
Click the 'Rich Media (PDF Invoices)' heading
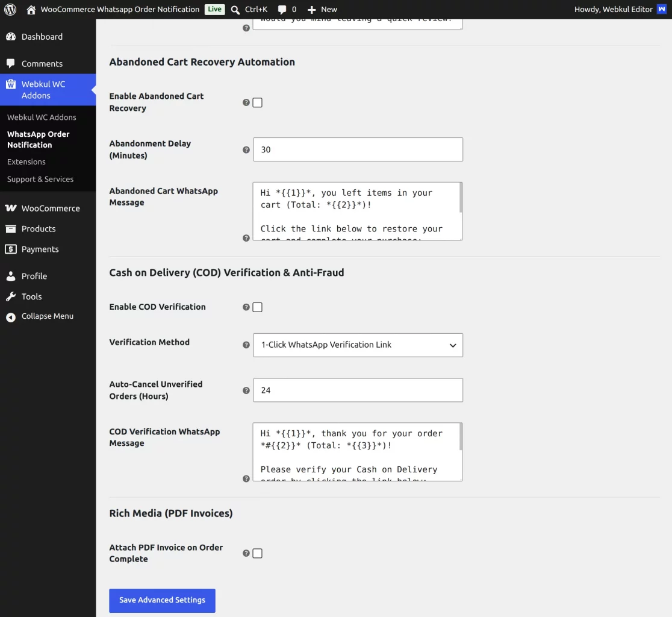pyautogui.click(x=171, y=513)
